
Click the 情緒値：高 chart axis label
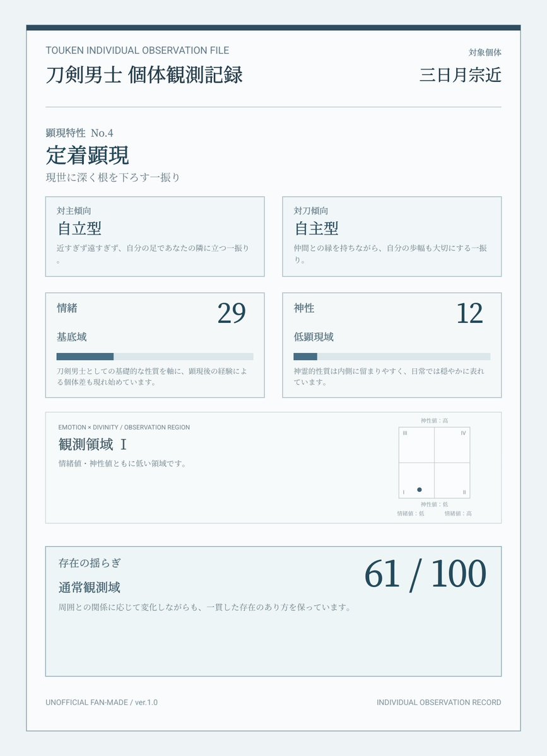point(458,513)
